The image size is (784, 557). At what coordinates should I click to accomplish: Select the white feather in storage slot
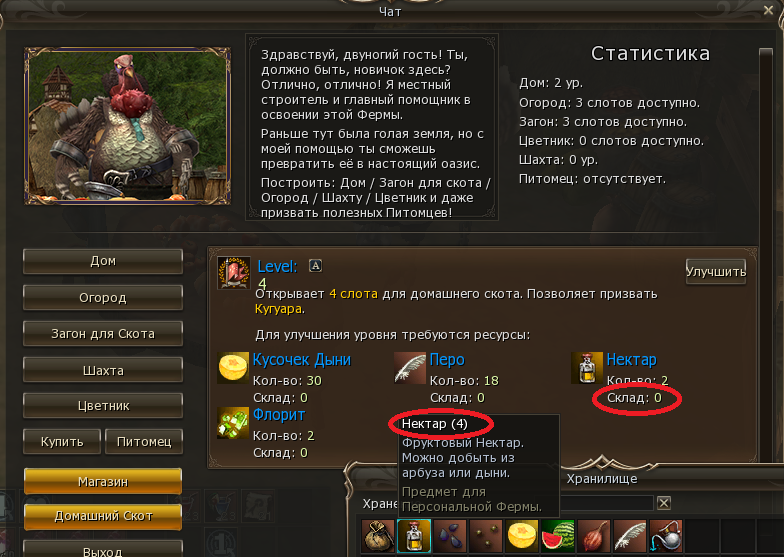(x=630, y=536)
